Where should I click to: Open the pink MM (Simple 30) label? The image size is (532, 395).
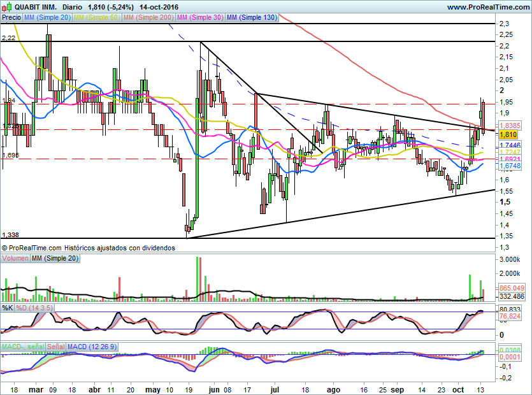(199, 18)
